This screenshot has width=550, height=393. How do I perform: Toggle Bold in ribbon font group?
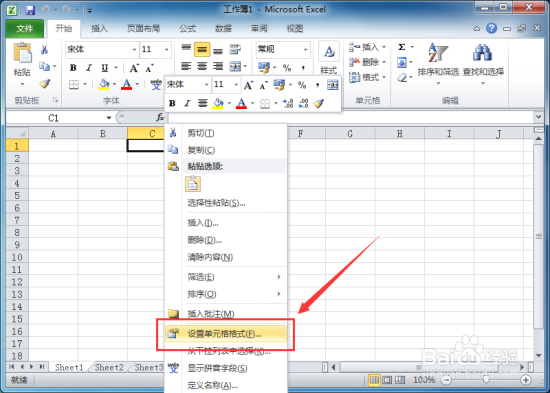click(x=73, y=67)
